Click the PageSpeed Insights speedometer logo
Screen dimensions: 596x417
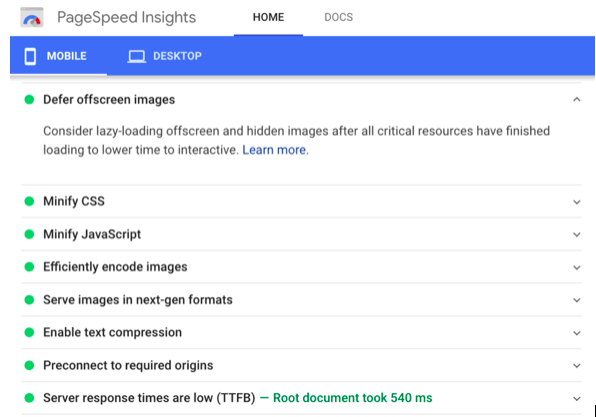point(32,17)
